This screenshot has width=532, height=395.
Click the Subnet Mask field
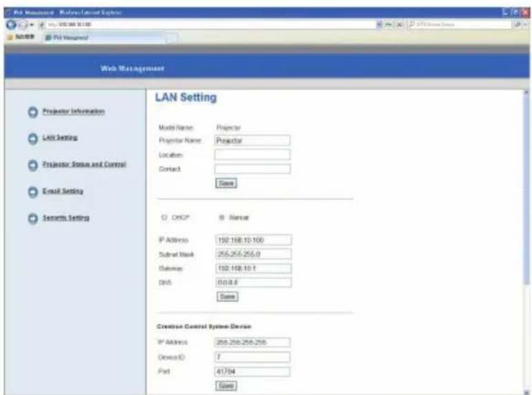point(253,254)
